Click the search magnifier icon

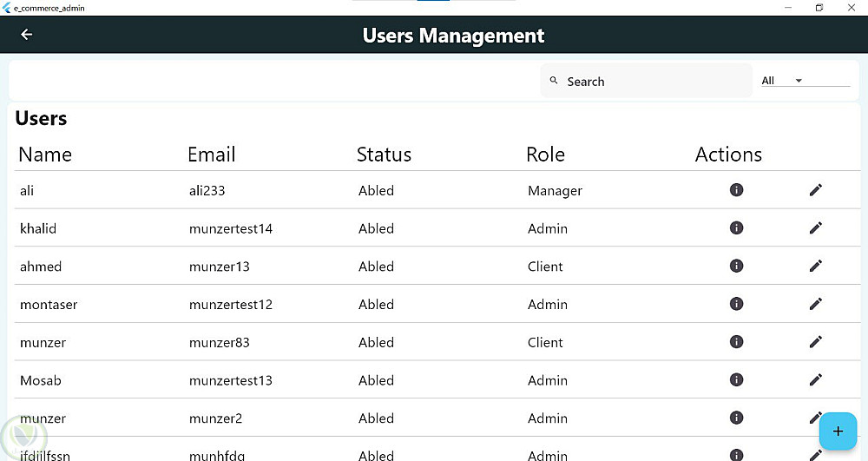coord(554,81)
